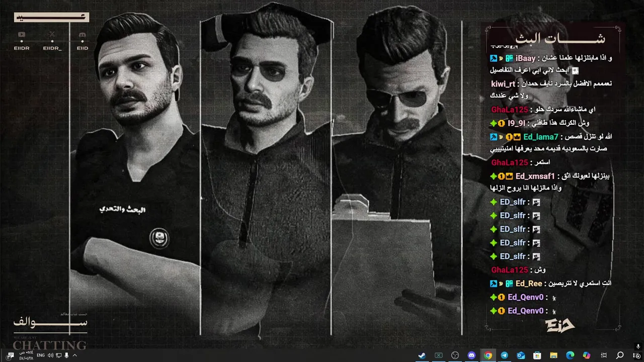Switch to Google Chrome in the taskbar
644x362 pixels.
pyautogui.click(x=488, y=355)
